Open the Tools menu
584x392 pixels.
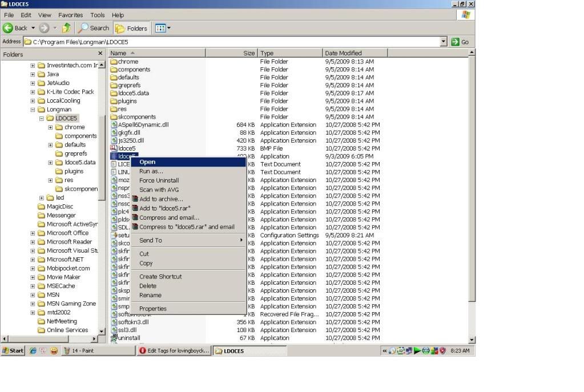tap(97, 15)
